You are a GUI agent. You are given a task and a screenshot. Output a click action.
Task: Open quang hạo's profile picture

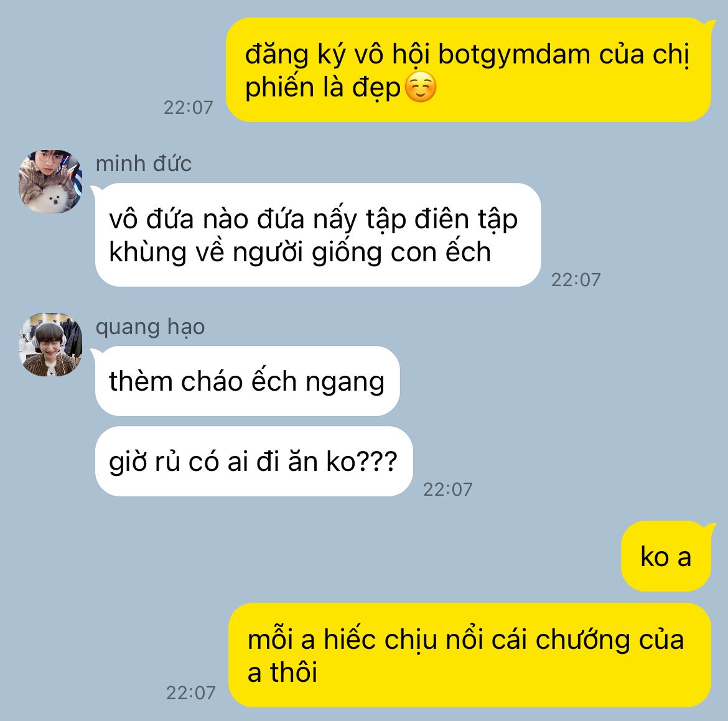click(x=50, y=345)
